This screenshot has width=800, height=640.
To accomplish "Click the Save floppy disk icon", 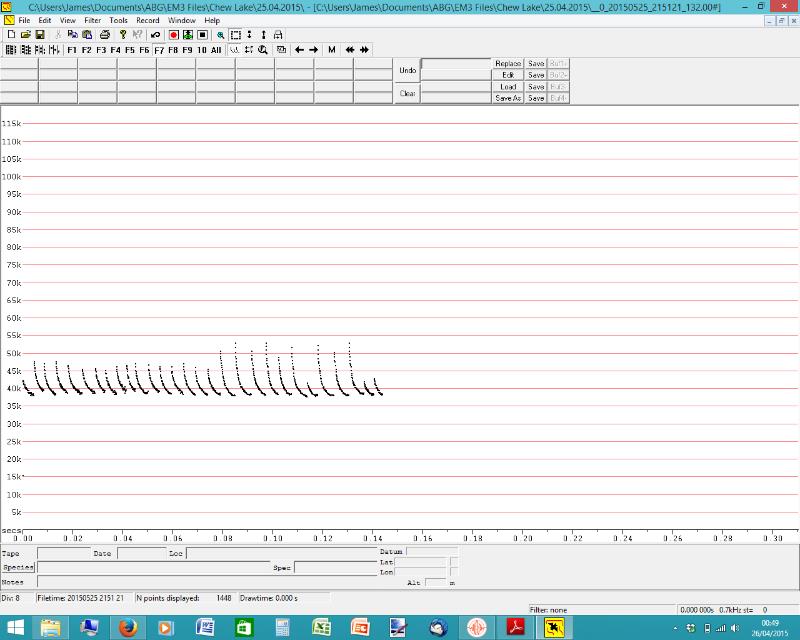I will point(40,34).
